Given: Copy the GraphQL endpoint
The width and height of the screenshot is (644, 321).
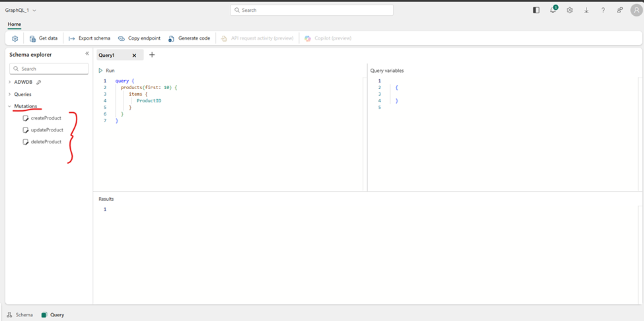Looking at the screenshot, I should tap(139, 38).
